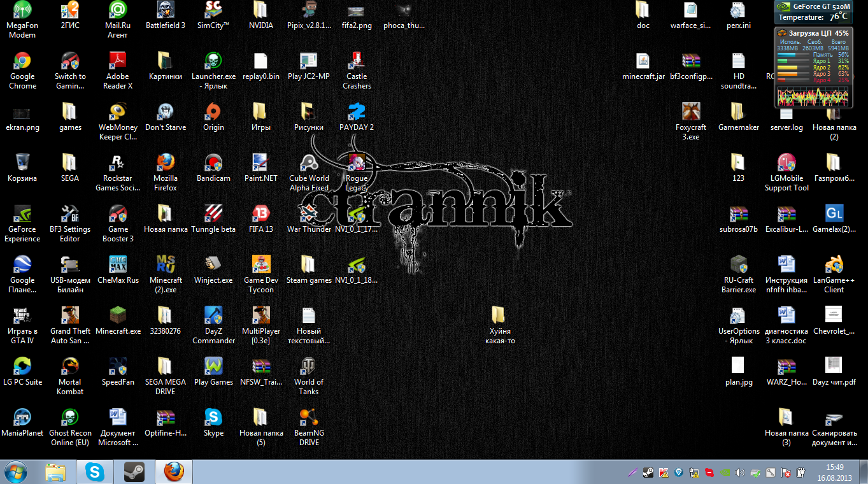Select Ghost Recon Online (EU) icon
Screen dimensions: 868x484
click(x=70, y=427)
